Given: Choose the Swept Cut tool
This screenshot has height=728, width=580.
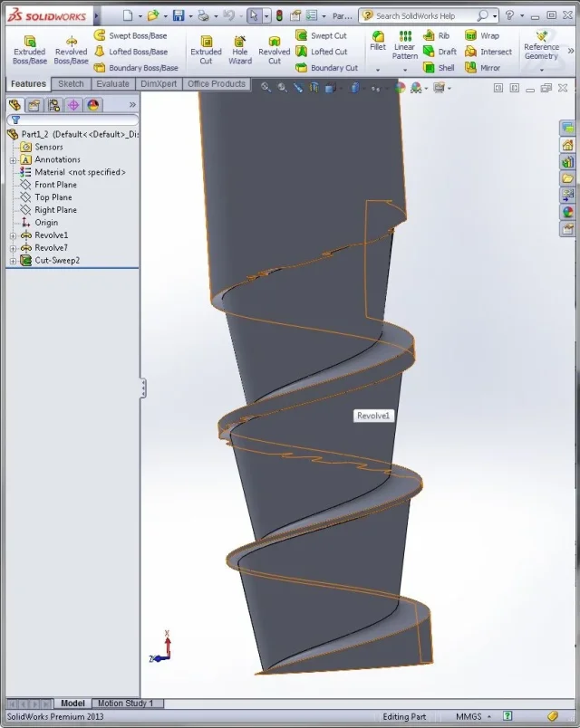Looking at the screenshot, I should pos(321,35).
